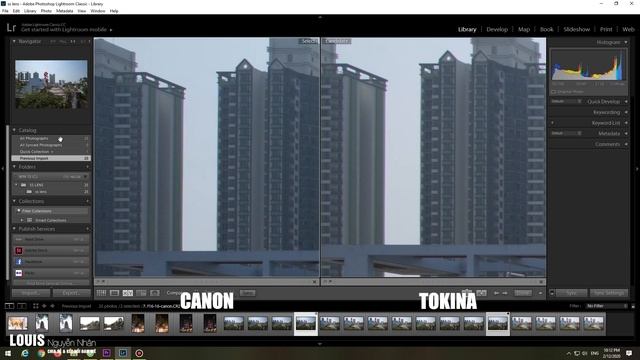Select Previous Import in Catalog
This screenshot has height=360, width=640.
(51, 158)
